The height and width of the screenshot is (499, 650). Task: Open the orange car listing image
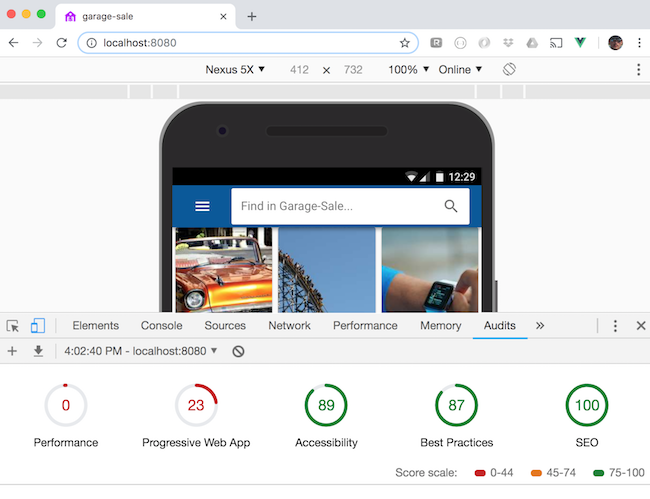click(x=224, y=269)
